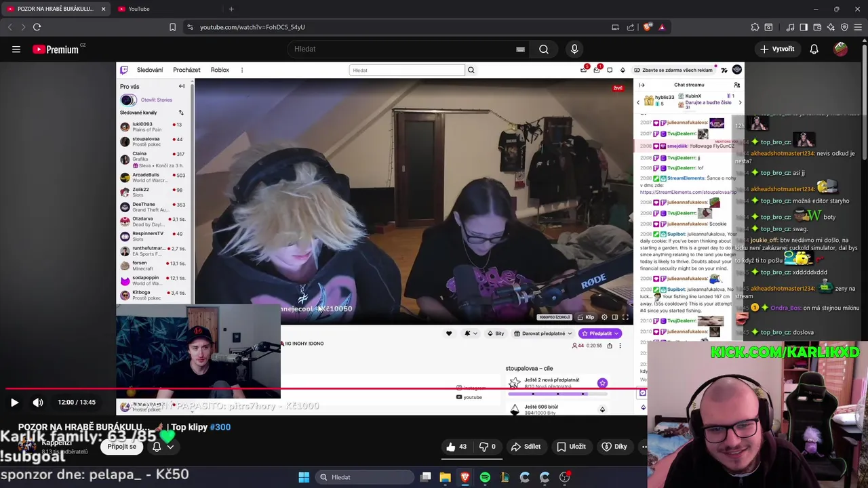Open File Explorer from the taskbar
868x488 pixels.
(x=445, y=477)
